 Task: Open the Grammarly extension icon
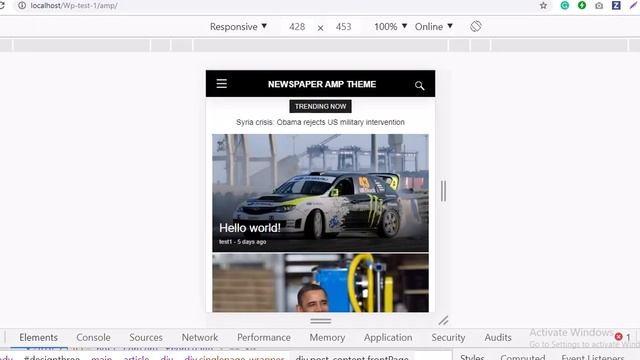pos(565,5)
